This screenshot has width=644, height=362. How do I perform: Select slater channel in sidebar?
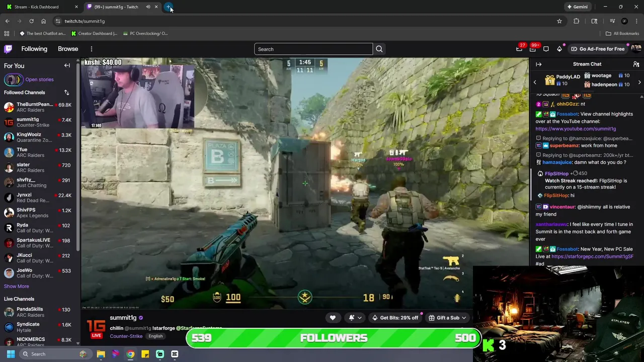pyautogui.click(x=40, y=167)
